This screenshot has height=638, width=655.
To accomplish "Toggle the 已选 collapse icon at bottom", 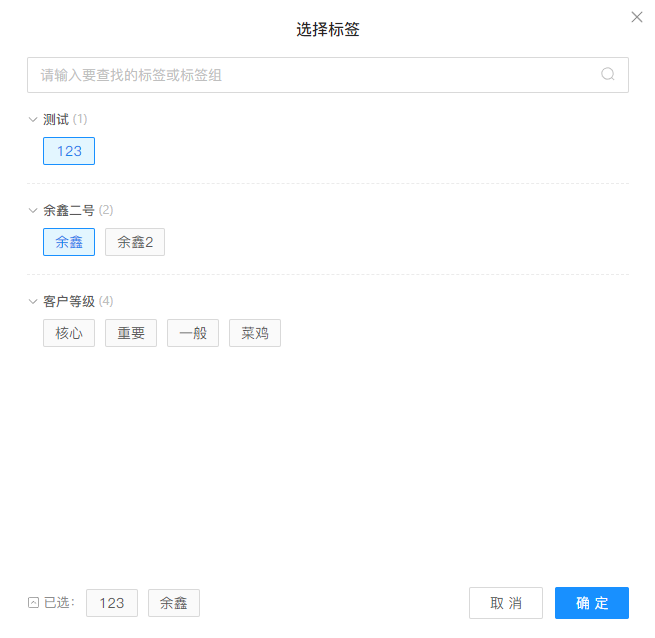I will tap(33, 603).
